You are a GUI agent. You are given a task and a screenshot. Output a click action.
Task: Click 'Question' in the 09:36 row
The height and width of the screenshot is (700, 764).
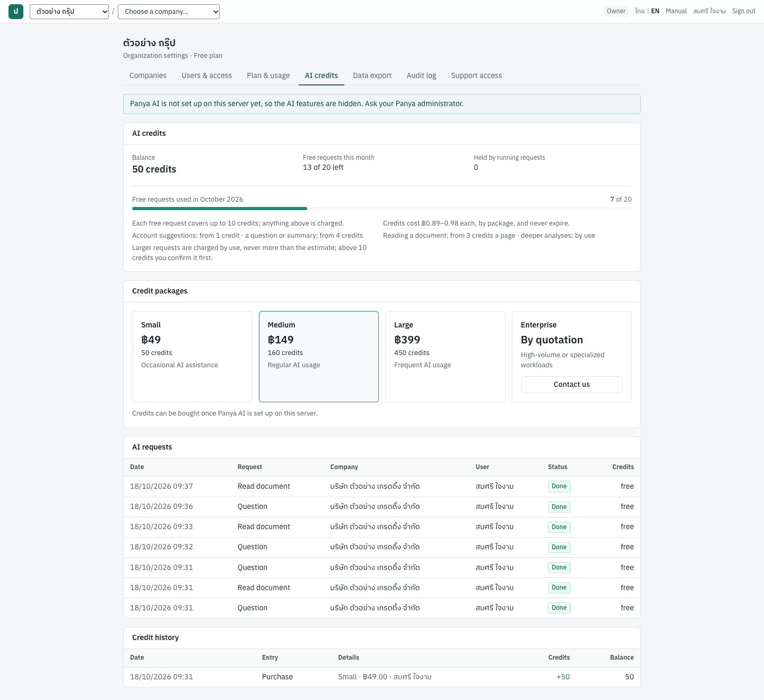pyautogui.click(x=253, y=507)
